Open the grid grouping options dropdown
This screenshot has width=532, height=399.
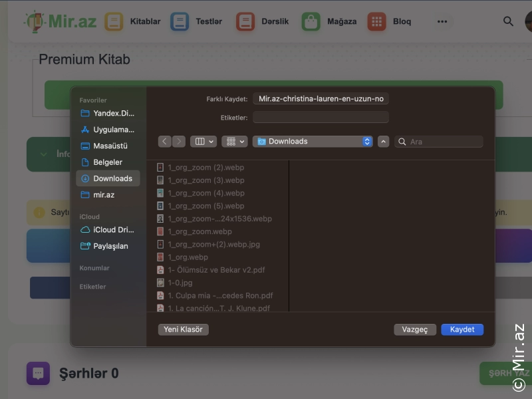(234, 142)
